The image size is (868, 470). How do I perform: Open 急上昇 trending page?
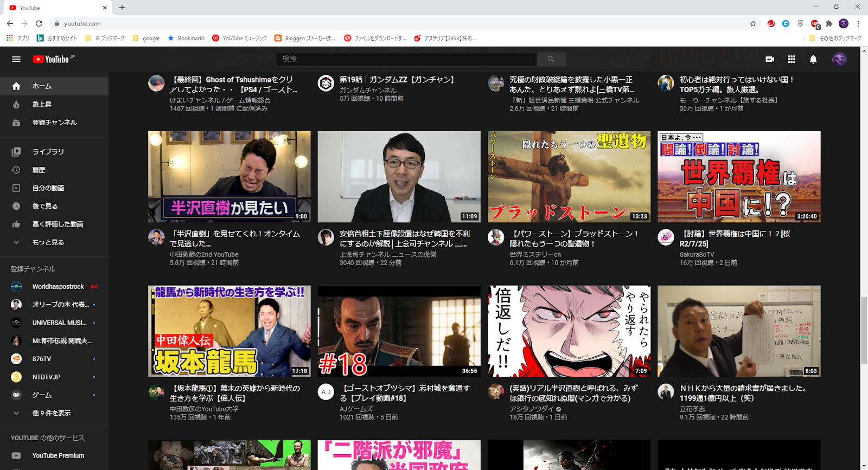coord(54,104)
